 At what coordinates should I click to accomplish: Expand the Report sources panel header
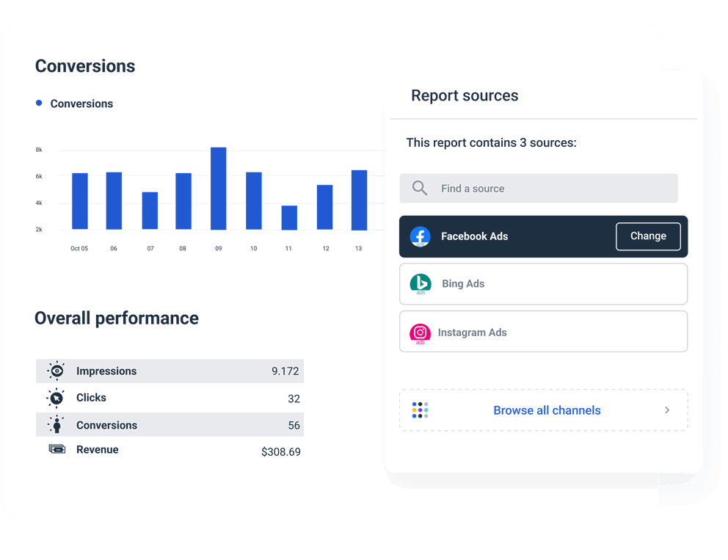(x=465, y=95)
